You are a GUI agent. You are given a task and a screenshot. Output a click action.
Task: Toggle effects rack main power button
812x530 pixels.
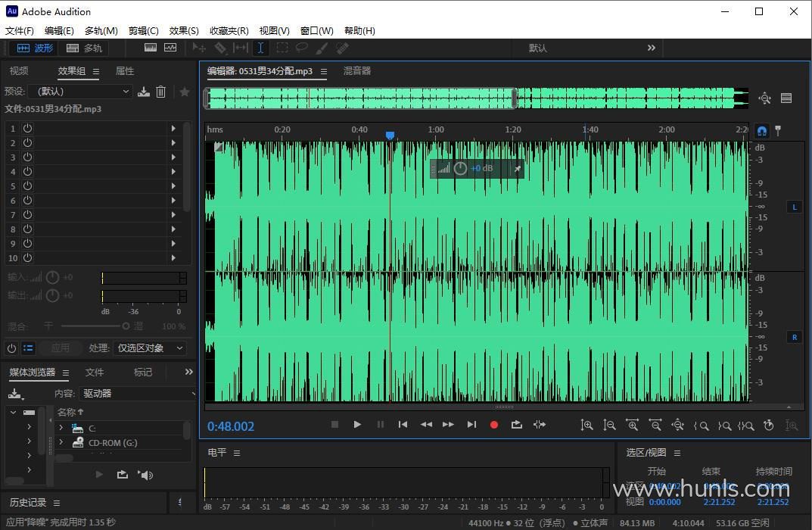[x=11, y=348]
